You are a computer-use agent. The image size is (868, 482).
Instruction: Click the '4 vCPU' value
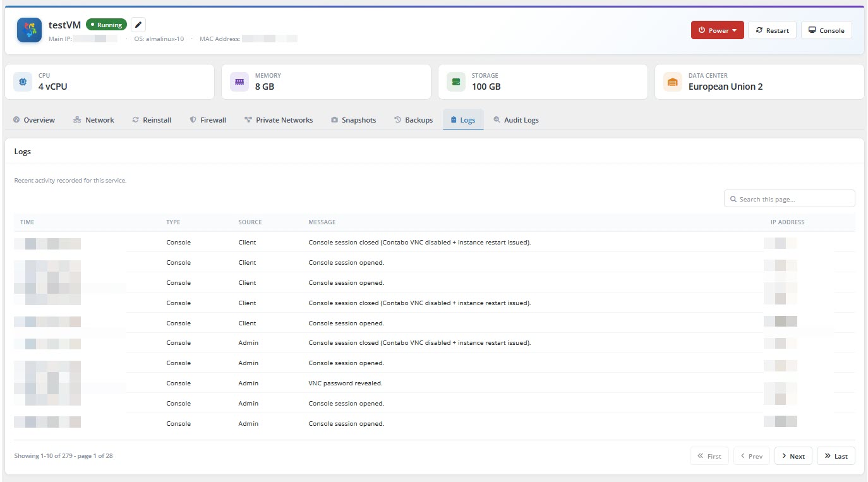coord(52,87)
